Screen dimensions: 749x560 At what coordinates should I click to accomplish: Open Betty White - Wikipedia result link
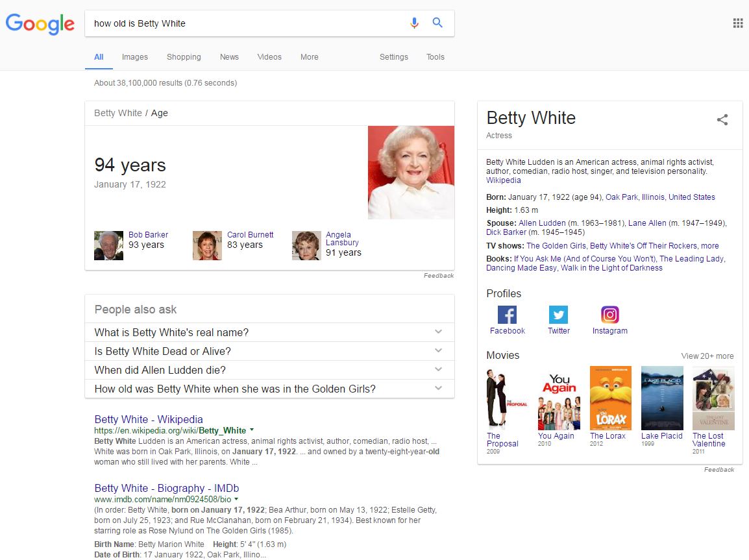[149, 419]
